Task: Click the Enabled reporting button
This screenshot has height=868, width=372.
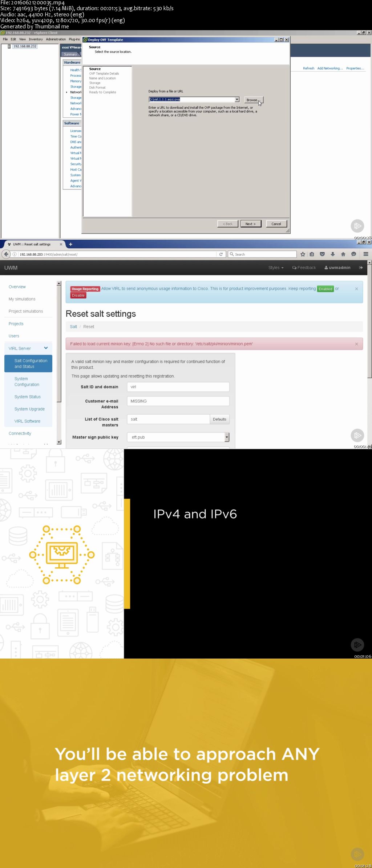Action: [325, 289]
